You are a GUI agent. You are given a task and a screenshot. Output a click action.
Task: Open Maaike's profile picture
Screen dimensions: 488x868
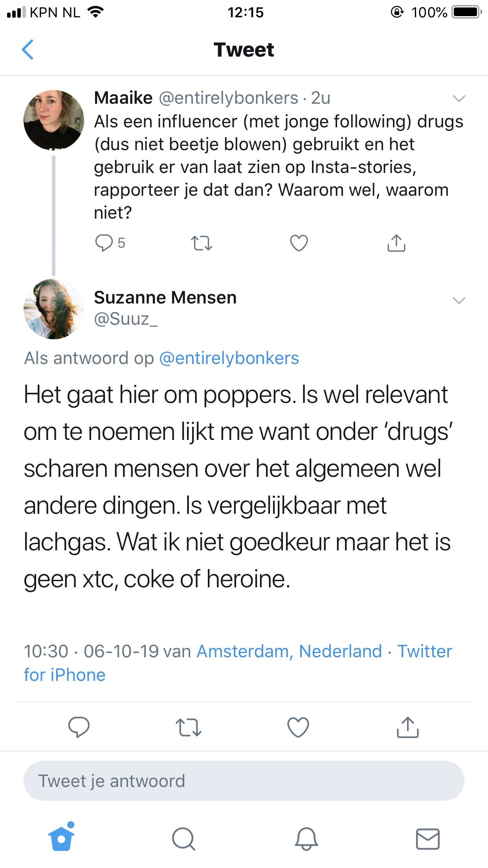pyautogui.click(x=54, y=120)
